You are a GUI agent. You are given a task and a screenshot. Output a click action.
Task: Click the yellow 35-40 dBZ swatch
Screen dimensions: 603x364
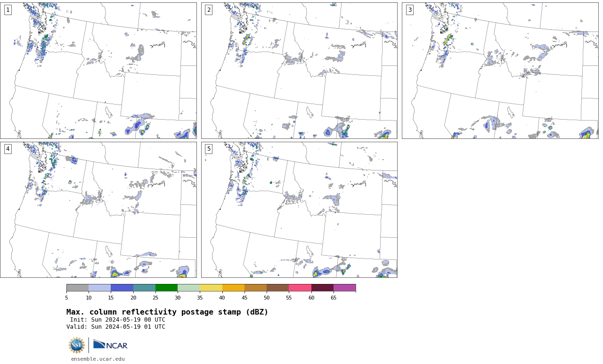point(211,288)
